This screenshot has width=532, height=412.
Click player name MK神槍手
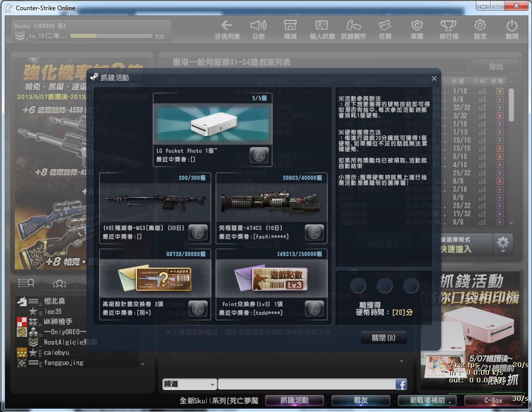click(58, 322)
